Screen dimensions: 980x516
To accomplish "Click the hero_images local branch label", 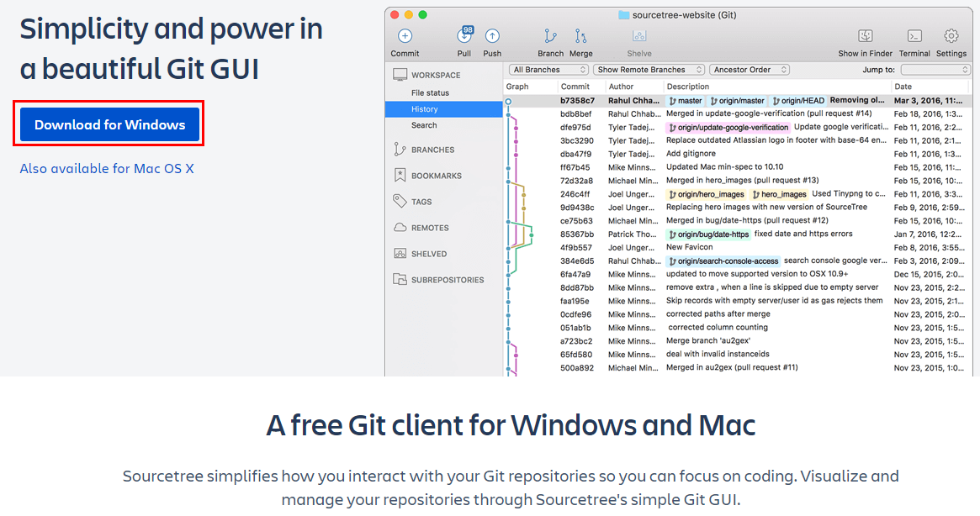I will pyautogui.click(x=779, y=194).
